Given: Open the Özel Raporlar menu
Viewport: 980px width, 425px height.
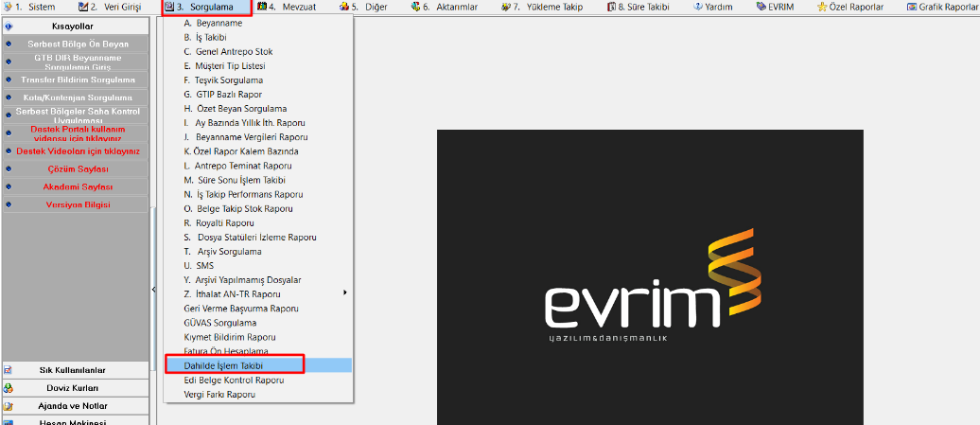Looking at the screenshot, I should 850,7.
